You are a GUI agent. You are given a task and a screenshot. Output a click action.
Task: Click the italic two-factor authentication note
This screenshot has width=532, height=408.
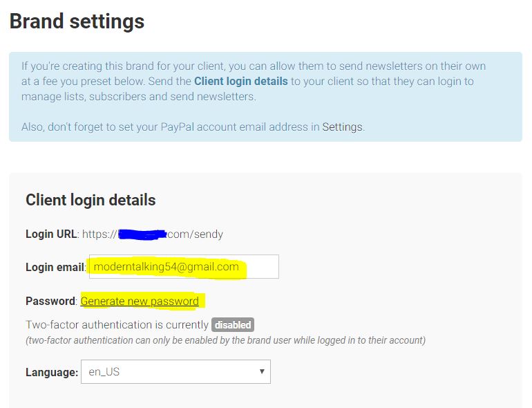[x=225, y=340]
